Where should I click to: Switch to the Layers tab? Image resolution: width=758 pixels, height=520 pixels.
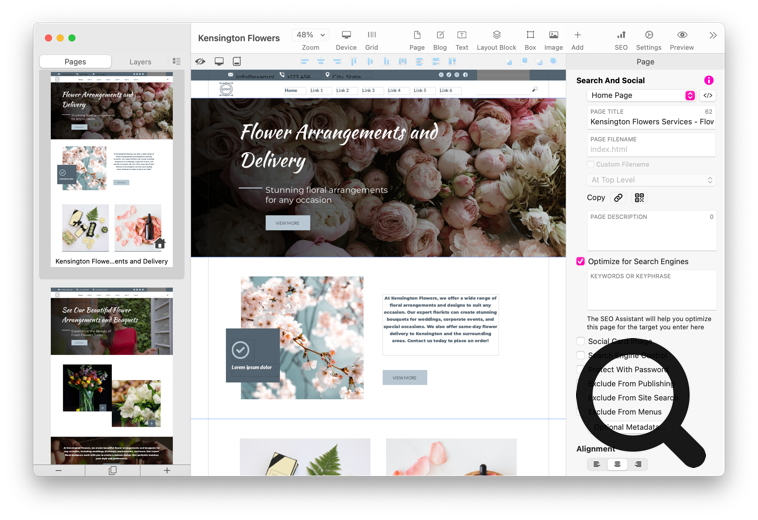coord(140,62)
